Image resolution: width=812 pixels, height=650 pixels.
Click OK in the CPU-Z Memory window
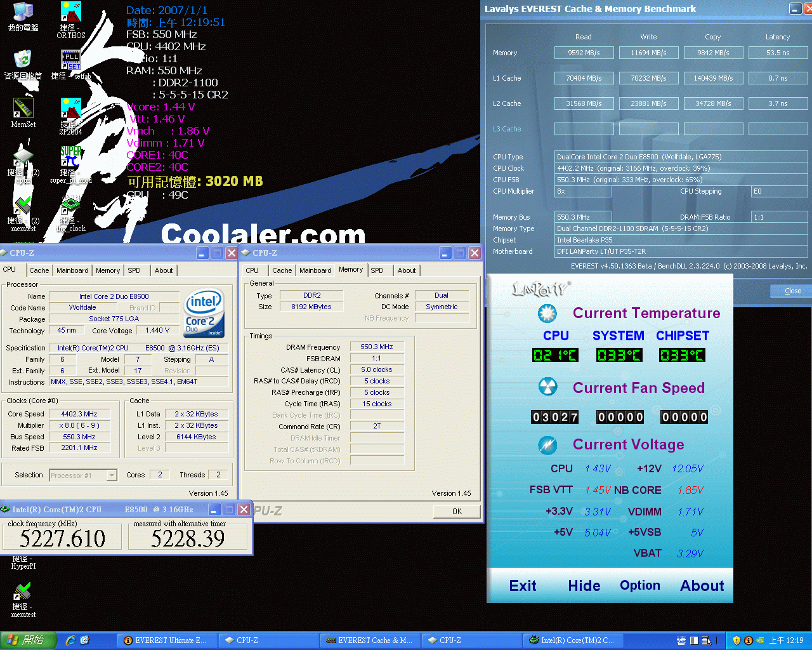(457, 512)
